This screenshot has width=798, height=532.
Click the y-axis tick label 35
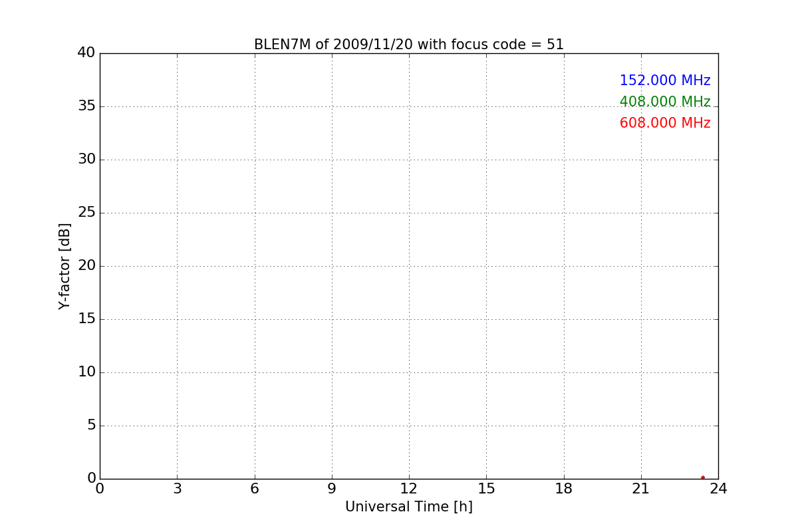click(86, 106)
